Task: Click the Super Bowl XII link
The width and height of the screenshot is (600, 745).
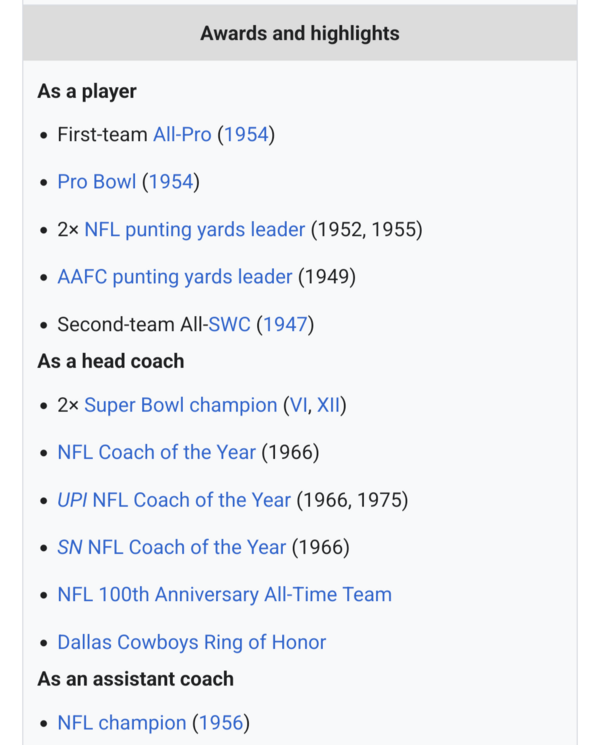Action: 328,405
